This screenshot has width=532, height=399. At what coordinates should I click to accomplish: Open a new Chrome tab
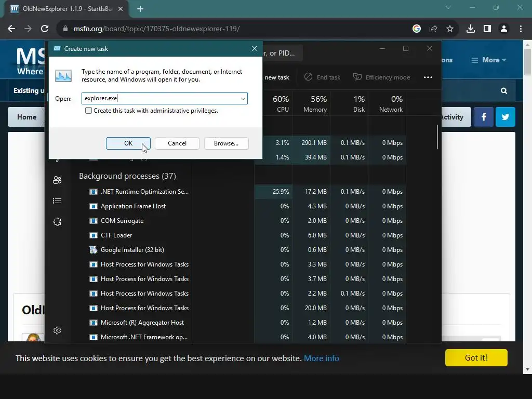140,9
